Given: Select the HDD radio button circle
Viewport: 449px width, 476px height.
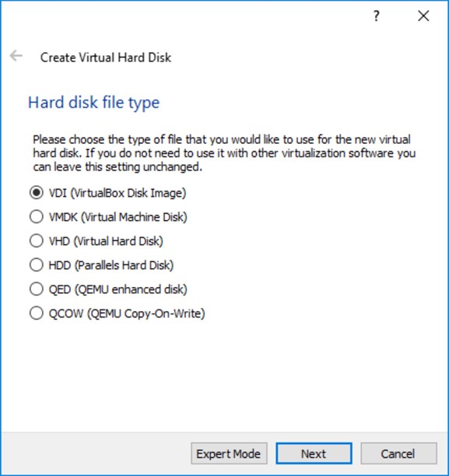Looking at the screenshot, I should pos(36,265).
